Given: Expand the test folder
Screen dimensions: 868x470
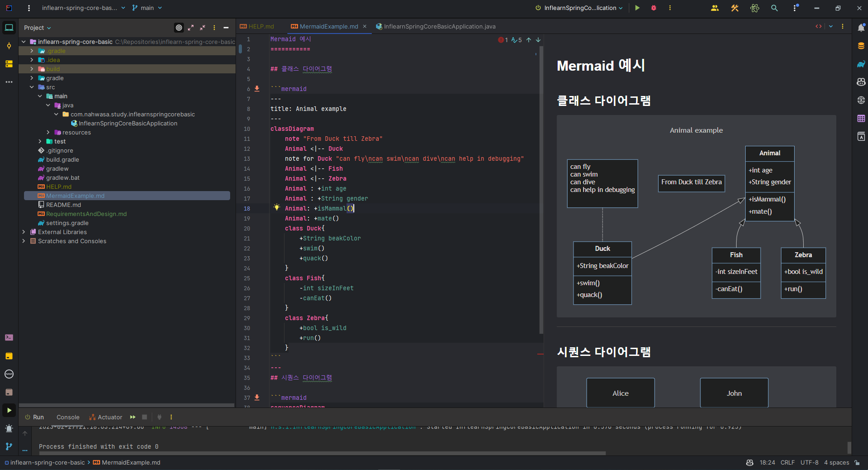Looking at the screenshot, I should [40, 141].
